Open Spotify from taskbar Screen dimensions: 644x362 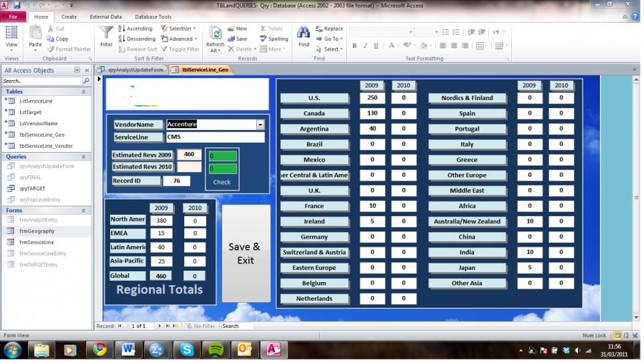click(x=216, y=350)
